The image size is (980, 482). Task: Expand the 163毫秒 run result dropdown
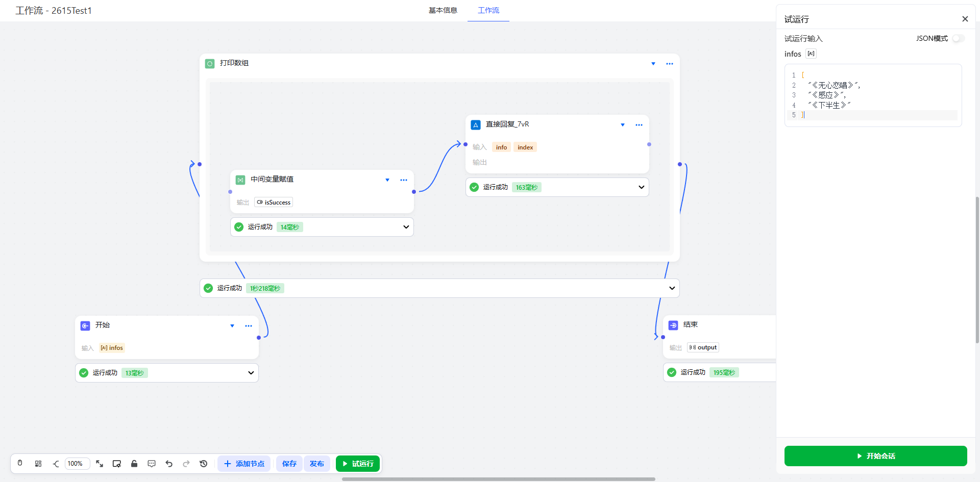tap(642, 187)
